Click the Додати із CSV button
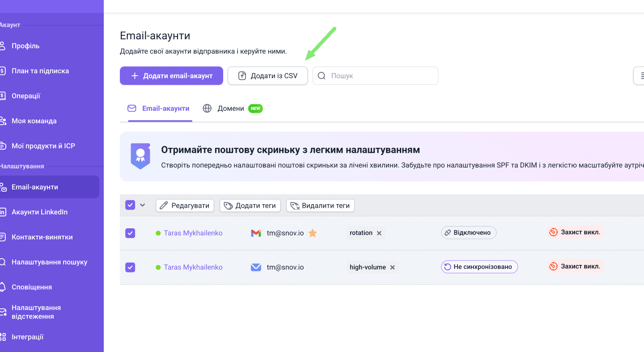The image size is (644, 352). click(267, 76)
